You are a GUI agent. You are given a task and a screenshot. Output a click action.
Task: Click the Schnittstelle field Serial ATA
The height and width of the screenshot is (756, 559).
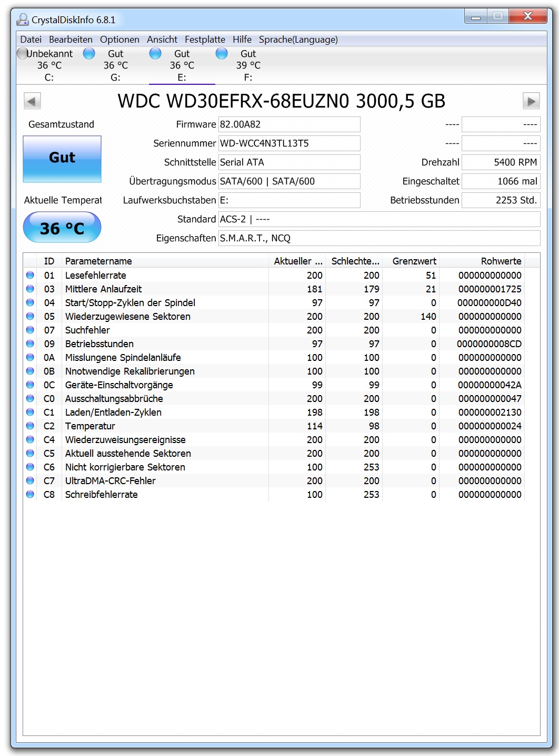click(290, 162)
